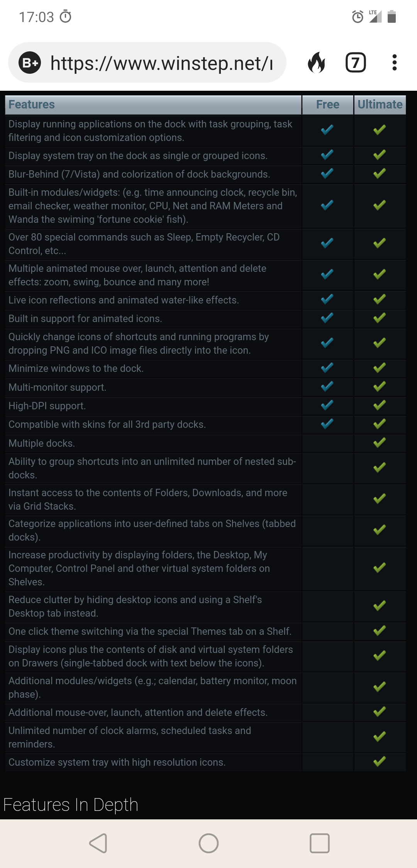Click the Free checkmark for High-DPI support
417x868 pixels.
[327, 405]
